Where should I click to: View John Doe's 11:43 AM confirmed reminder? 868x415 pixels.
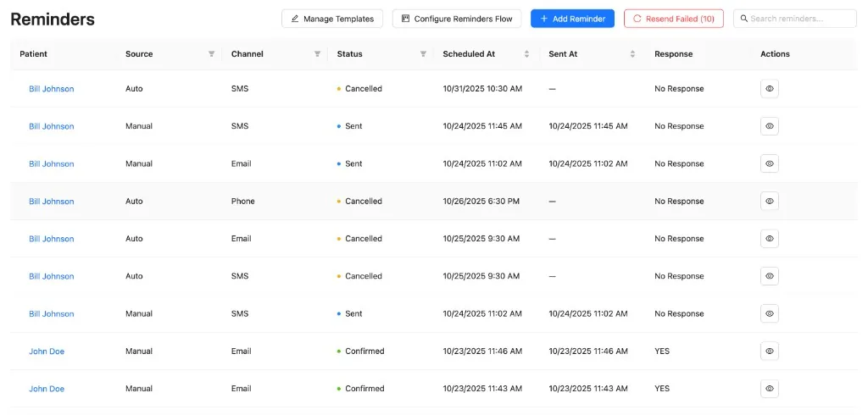click(x=770, y=389)
